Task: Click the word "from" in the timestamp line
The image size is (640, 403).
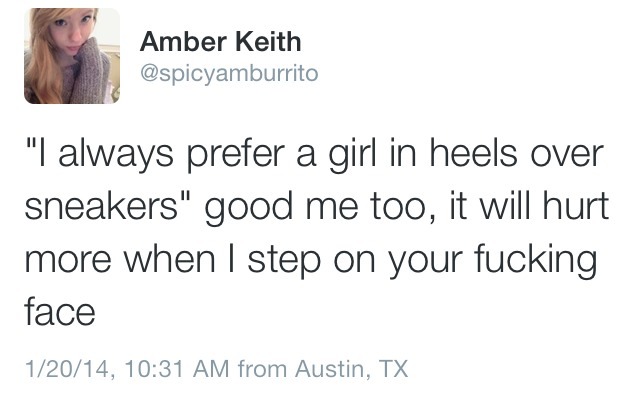Action: click(262, 370)
